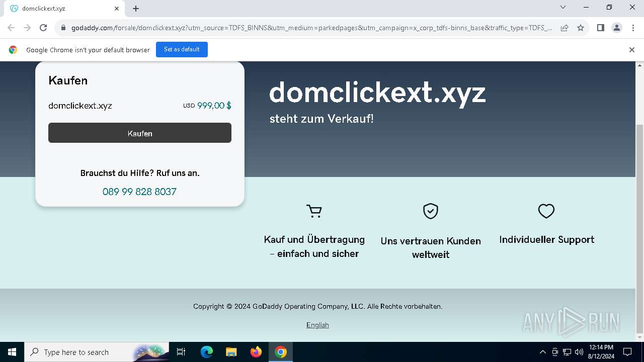Open network settings in system tray
Viewport: 644px width, 362px height.
(x=567, y=352)
